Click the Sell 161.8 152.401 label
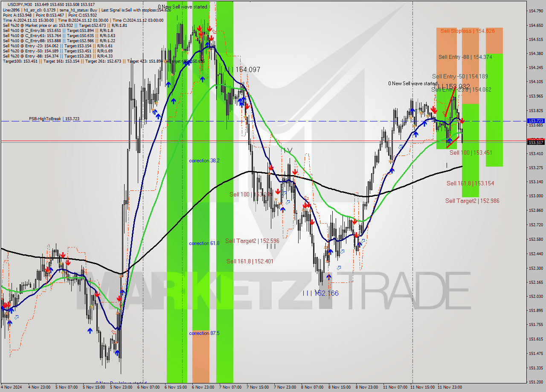This screenshot has height=392, width=546. tap(250, 262)
